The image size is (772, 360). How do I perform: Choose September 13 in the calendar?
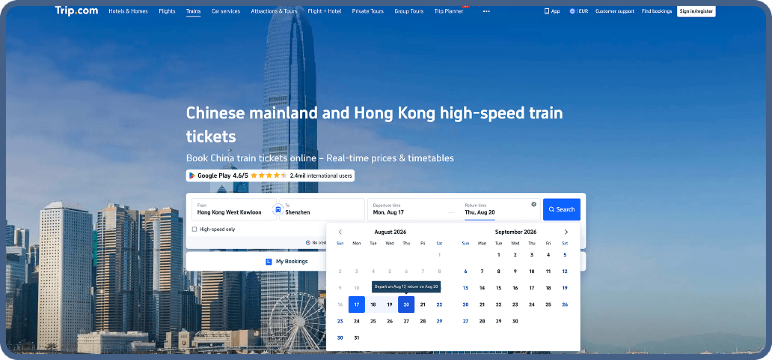pyautogui.click(x=465, y=288)
